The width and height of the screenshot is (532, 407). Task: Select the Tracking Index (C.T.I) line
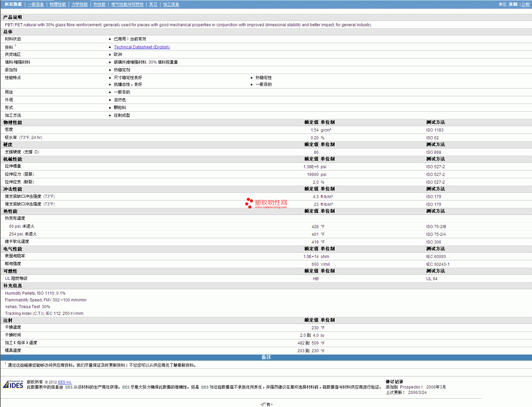[x=44, y=313]
